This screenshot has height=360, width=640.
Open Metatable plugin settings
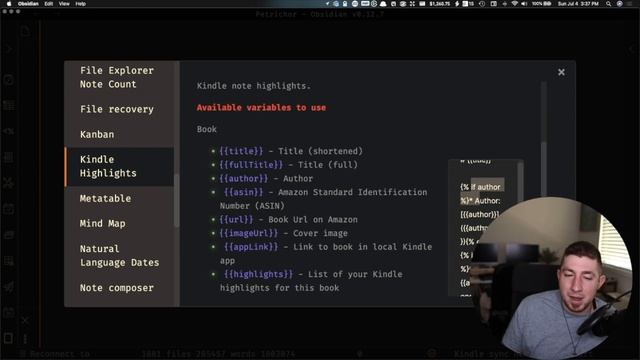tap(105, 198)
